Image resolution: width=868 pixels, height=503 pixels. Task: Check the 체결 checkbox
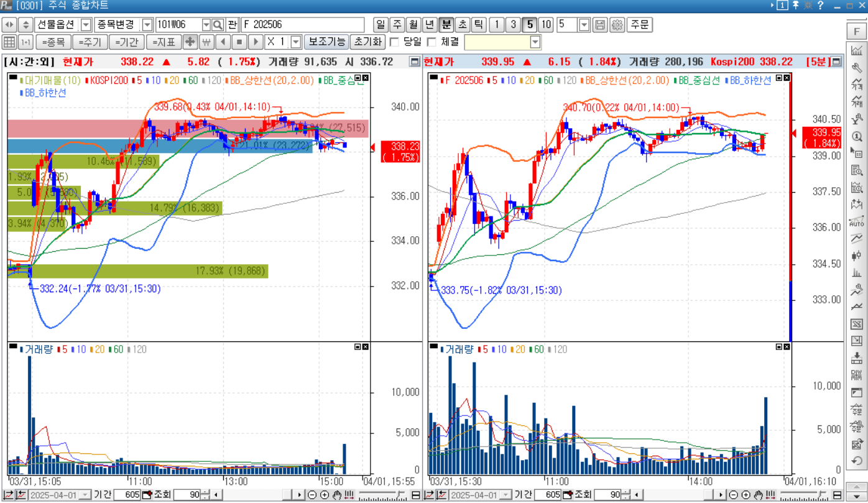coord(430,42)
